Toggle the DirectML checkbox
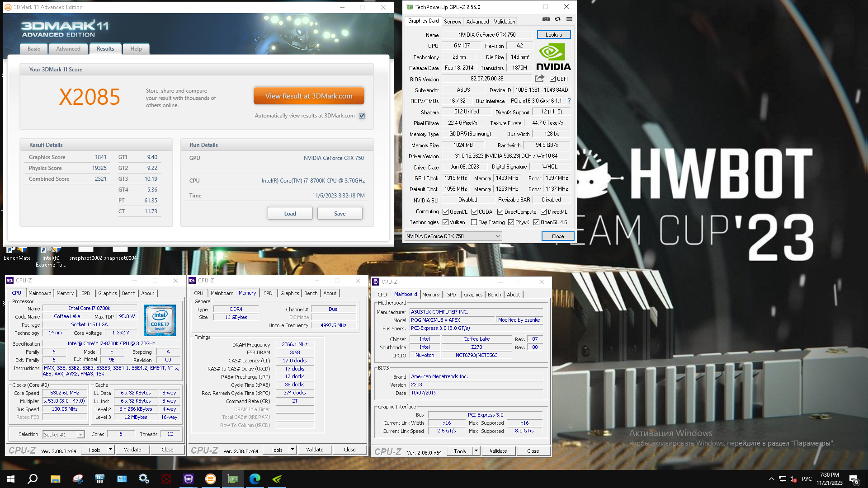 [543, 211]
